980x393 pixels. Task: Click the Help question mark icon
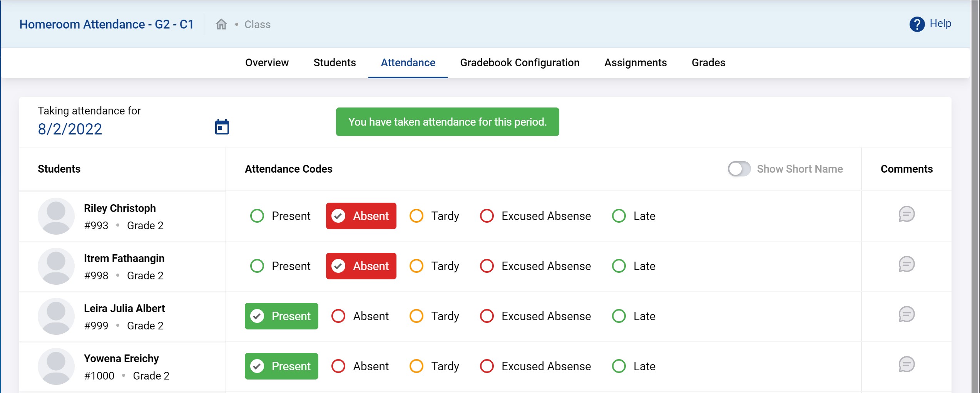[916, 24]
